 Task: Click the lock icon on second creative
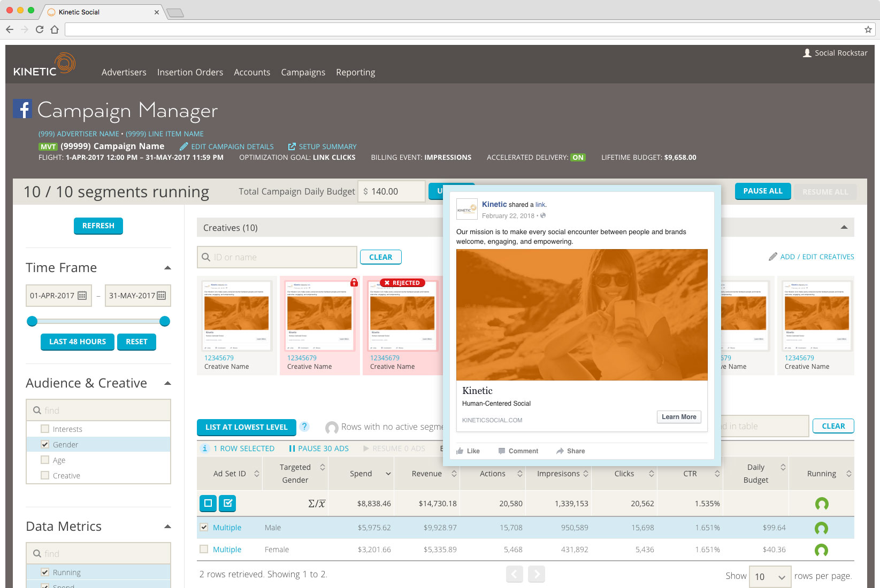[x=354, y=282]
